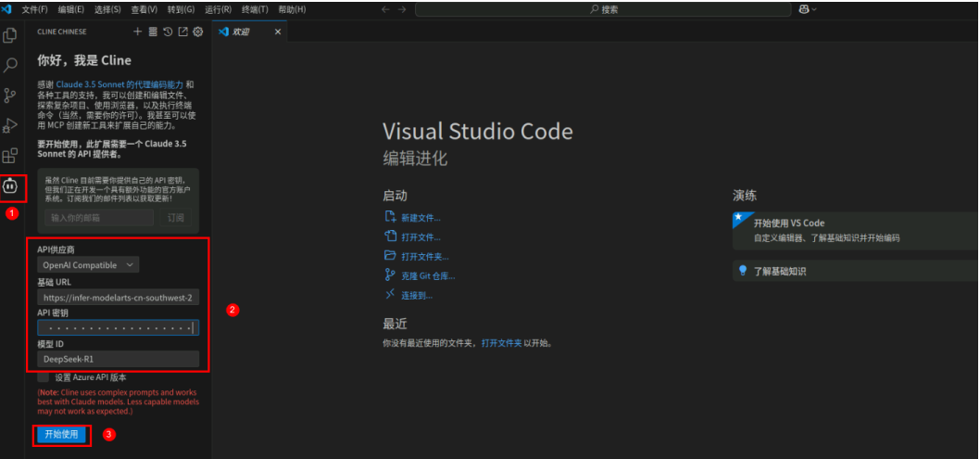Open the 转到(G) menu
980x459 pixels.
click(x=182, y=9)
